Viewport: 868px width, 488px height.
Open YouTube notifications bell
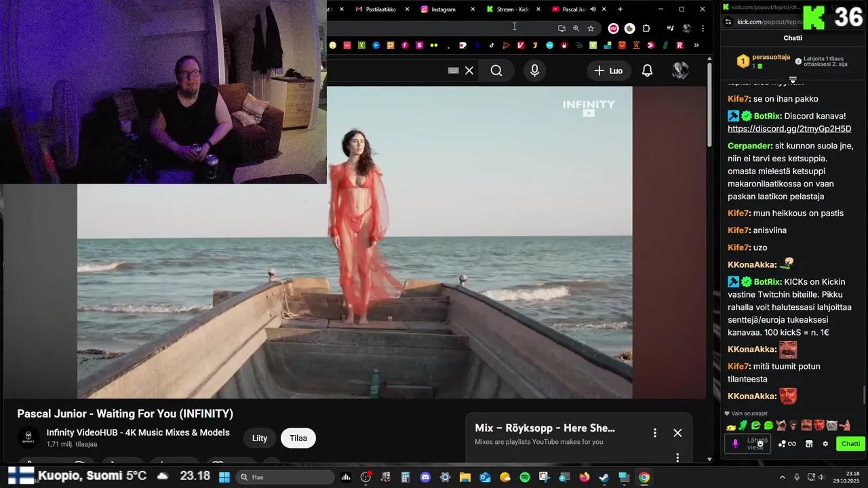click(647, 70)
